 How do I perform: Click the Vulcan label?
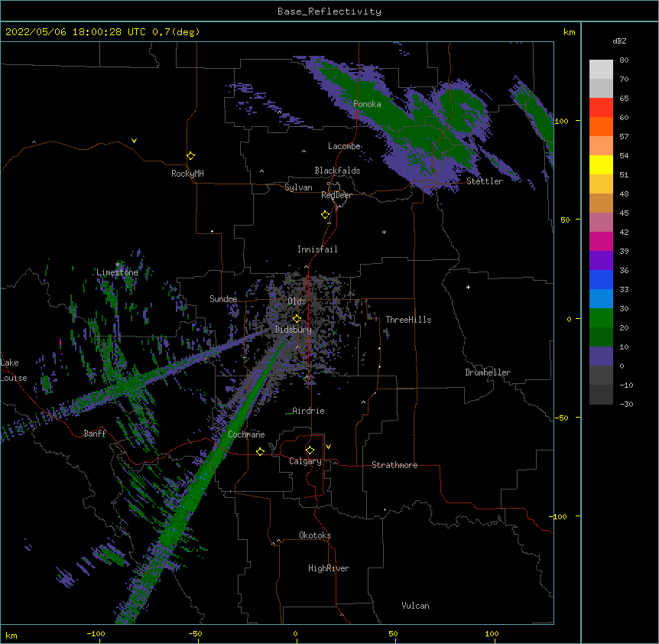pos(415,606)
